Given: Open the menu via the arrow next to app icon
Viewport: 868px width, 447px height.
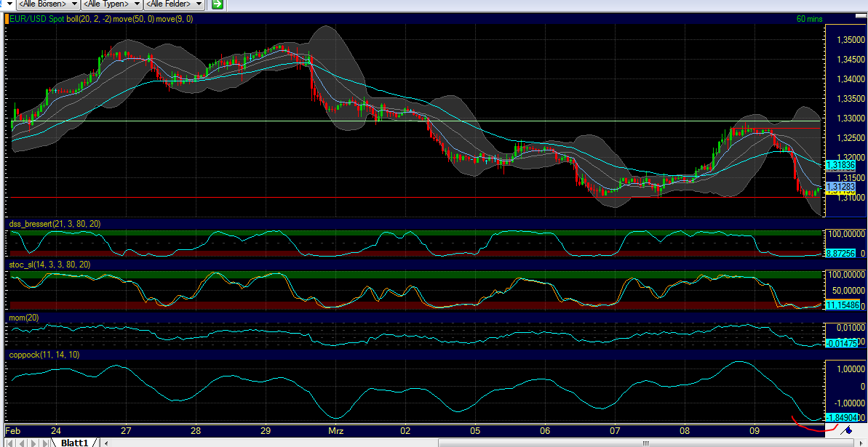Looking at the screenshot, I should point(9,3).
